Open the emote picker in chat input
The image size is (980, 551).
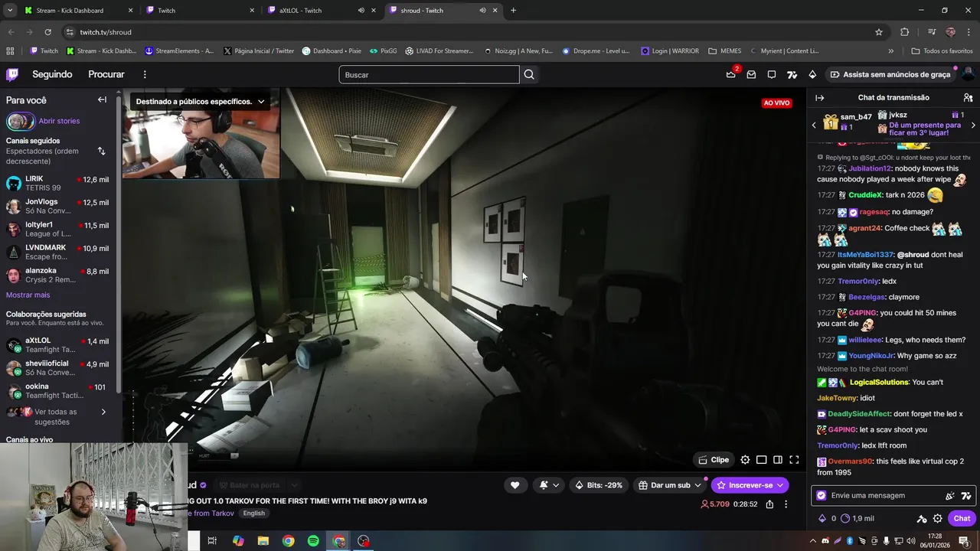click(x=950, y=495)
